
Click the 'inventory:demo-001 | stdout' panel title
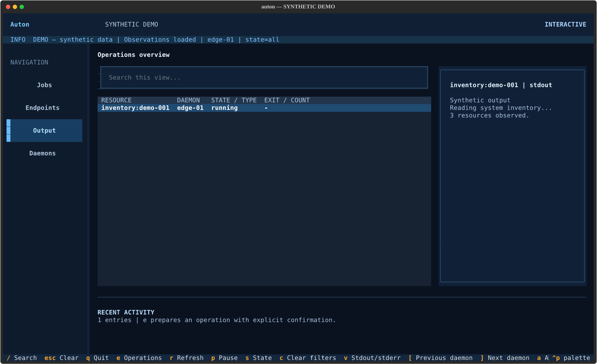point(501,85)
